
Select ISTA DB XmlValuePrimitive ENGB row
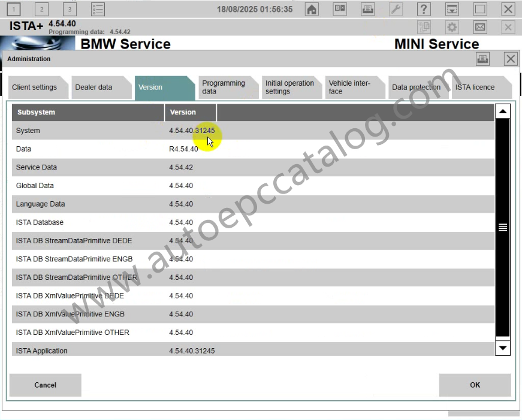253,314
